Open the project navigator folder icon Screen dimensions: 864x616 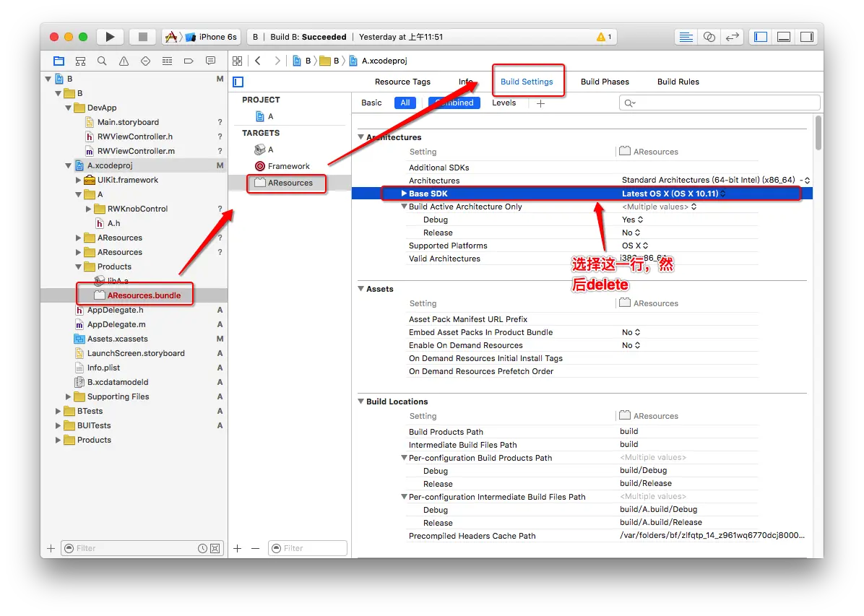click(59, 61)
